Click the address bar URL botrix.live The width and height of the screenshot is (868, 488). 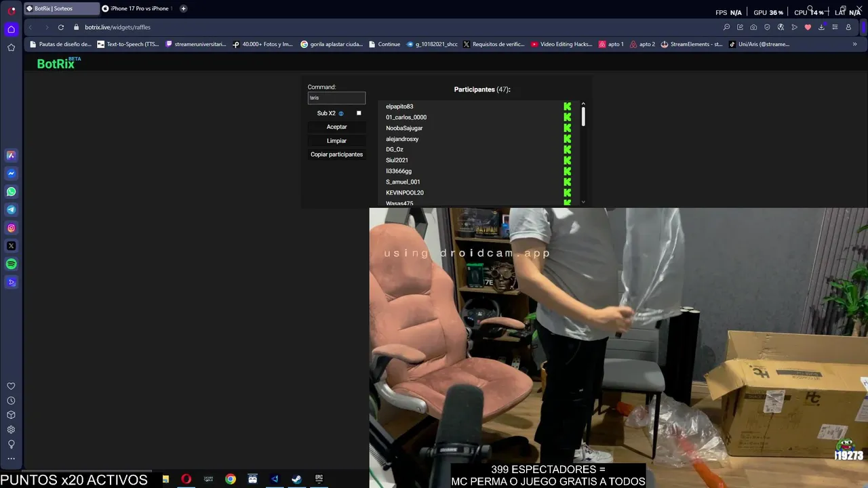117,27
